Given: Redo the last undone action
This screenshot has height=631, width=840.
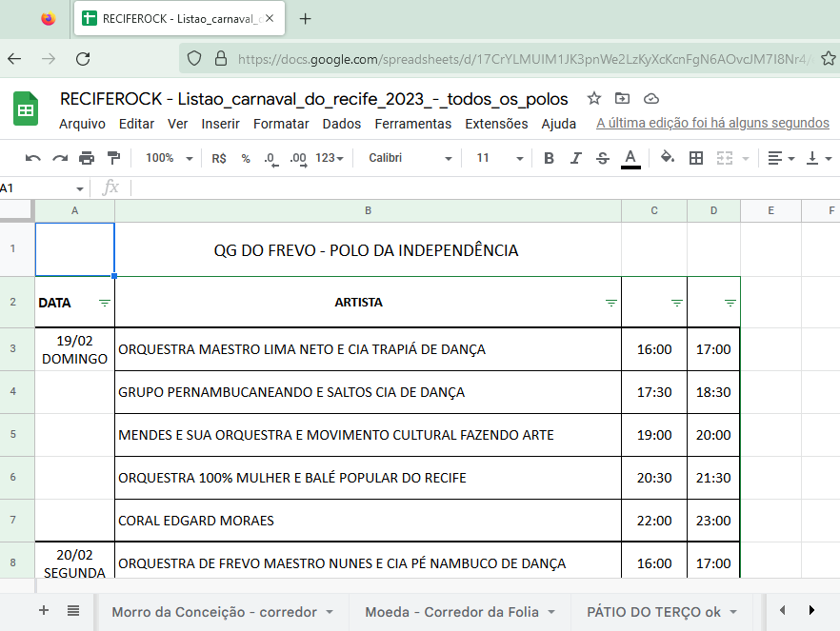Looking at the screenshot, I should [x=60, y=158].
